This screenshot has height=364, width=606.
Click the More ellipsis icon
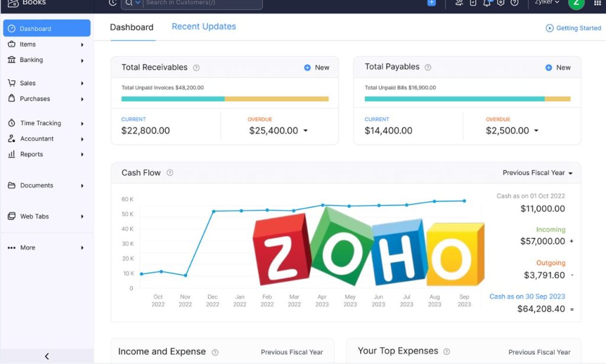click(x=12, y=247)
